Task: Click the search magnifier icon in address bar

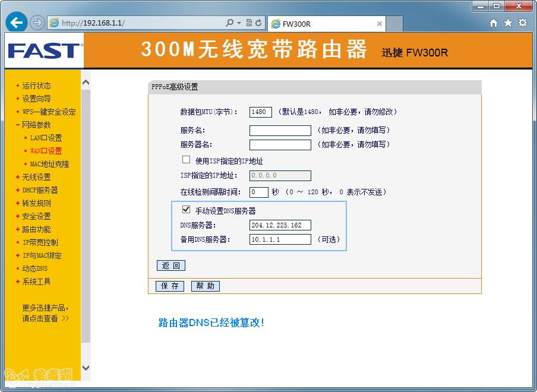Action: [230, 23]
